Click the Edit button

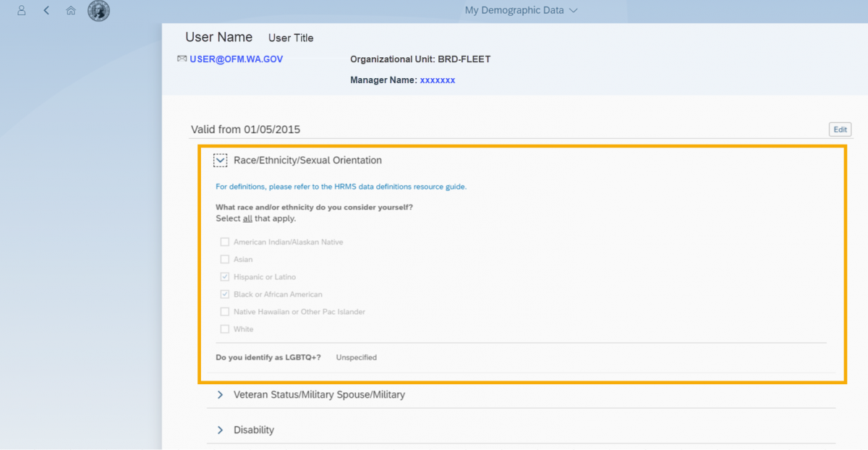(840, 130)
